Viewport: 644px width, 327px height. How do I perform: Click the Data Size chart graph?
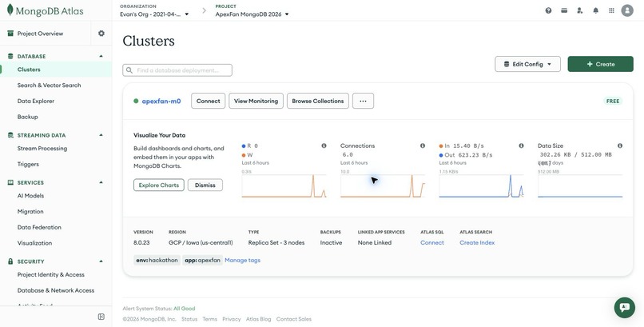(x=580, y=185)
